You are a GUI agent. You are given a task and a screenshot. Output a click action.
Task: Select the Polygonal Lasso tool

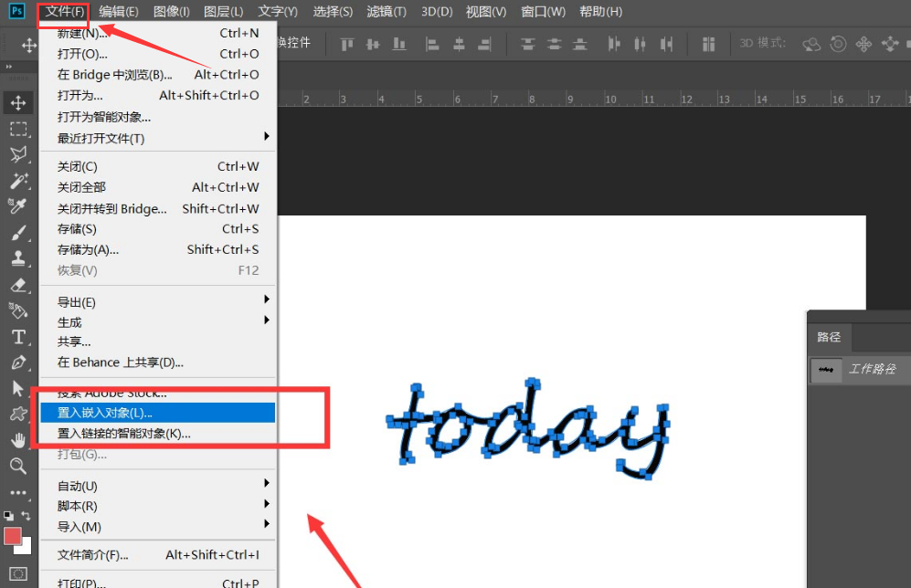18,154
